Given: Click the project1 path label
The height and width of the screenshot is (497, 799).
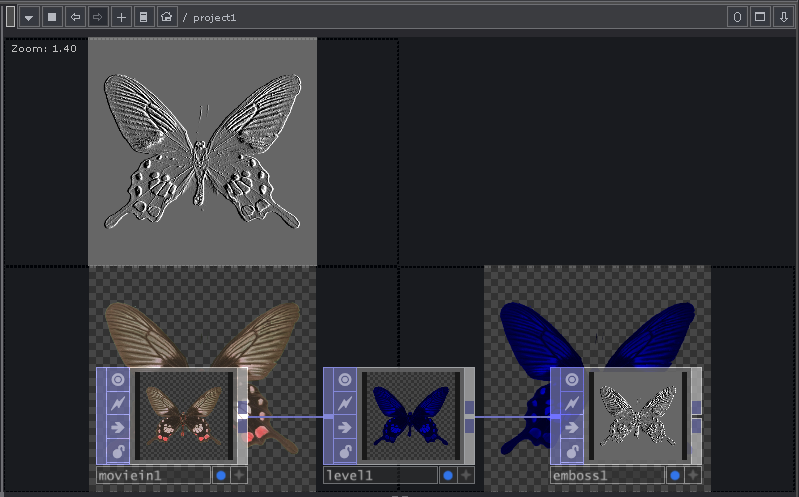Looking at the screenshot, I should pos(213,18).
